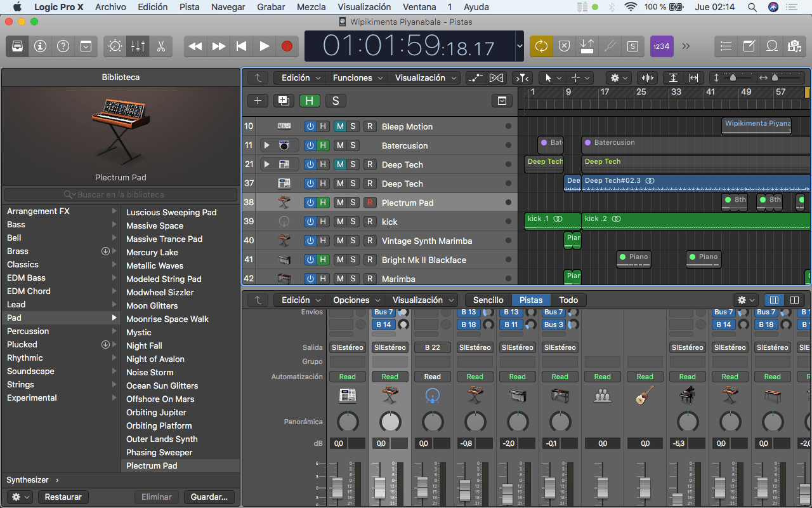Open Quick Help question mark button
The image size is (812, 508).
(x=63, y=46)
